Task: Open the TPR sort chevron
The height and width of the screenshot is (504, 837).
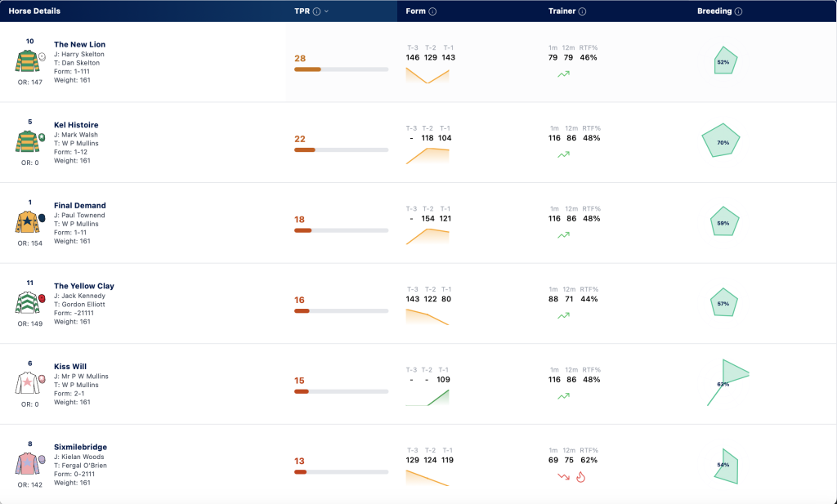Action: coord(326,11)
